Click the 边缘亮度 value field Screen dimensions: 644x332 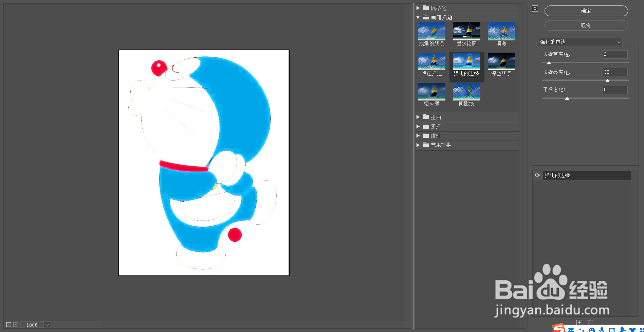[x=615, y=72]
